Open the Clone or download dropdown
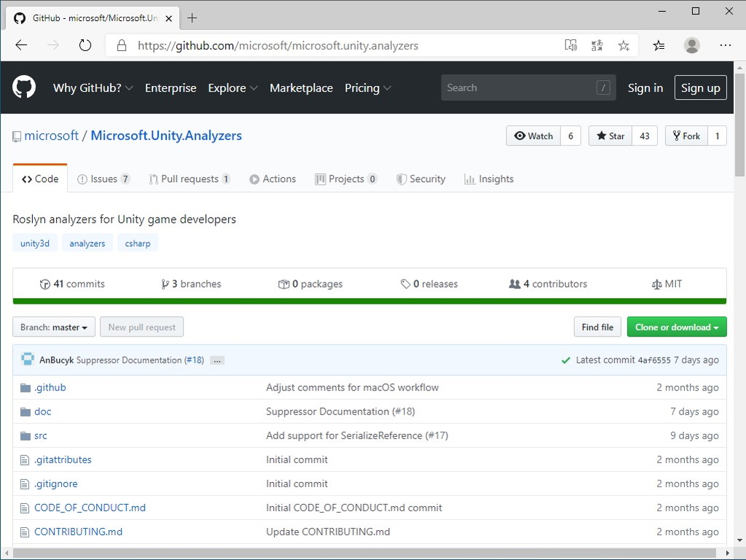The height and width of the screenshot is (560, 746). (x=676, y=326)
